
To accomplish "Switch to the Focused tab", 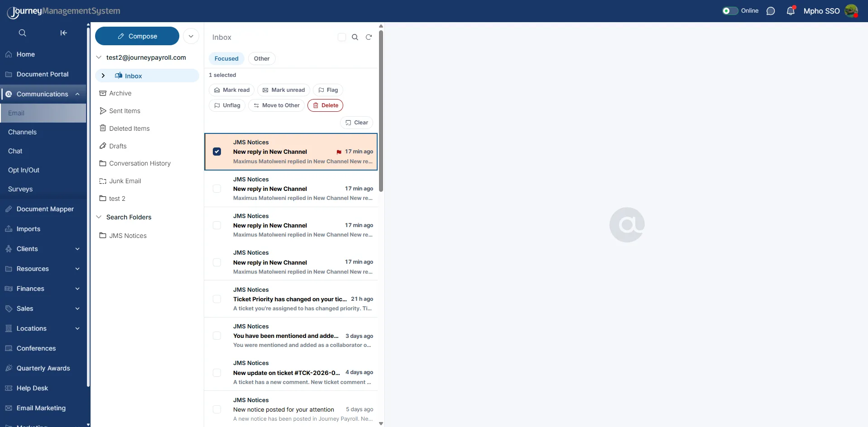I will (x=226, y=58).
